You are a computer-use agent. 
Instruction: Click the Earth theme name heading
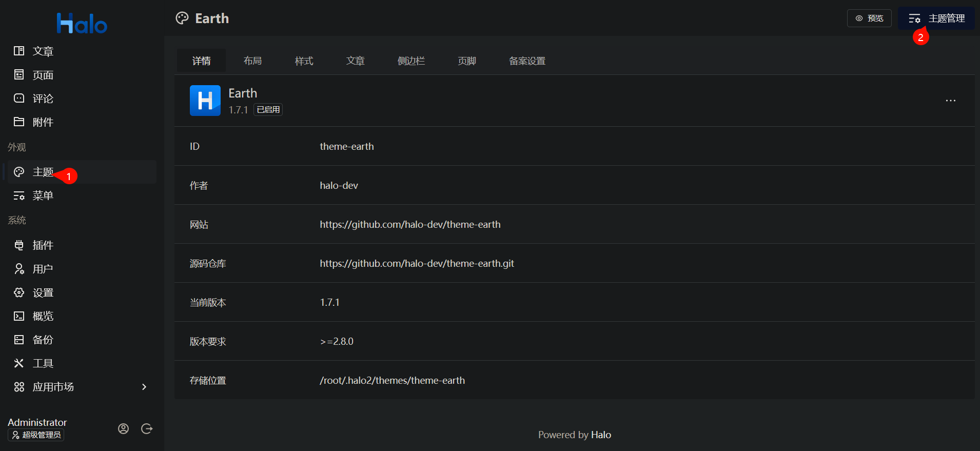tap(243, 93)
